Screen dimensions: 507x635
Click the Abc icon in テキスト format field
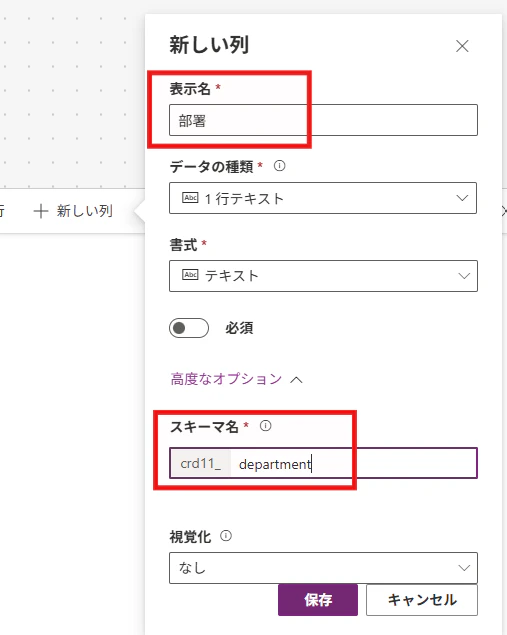(190, 275)
